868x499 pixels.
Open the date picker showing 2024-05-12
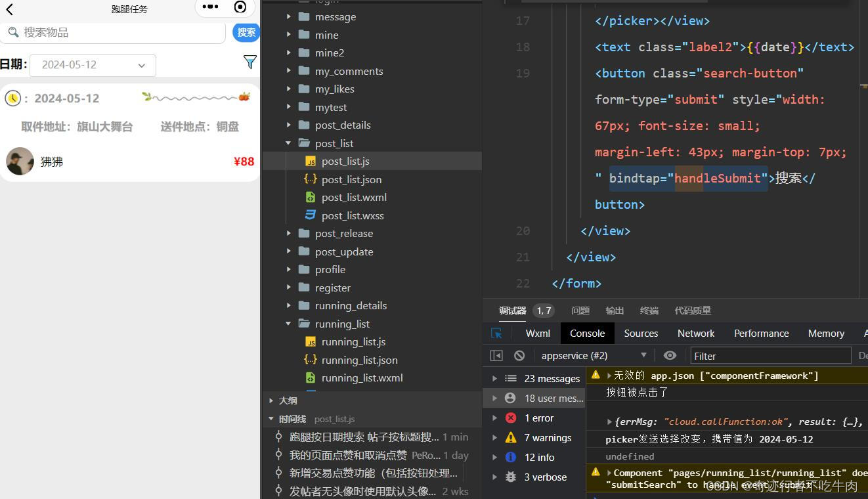(93, 65)
